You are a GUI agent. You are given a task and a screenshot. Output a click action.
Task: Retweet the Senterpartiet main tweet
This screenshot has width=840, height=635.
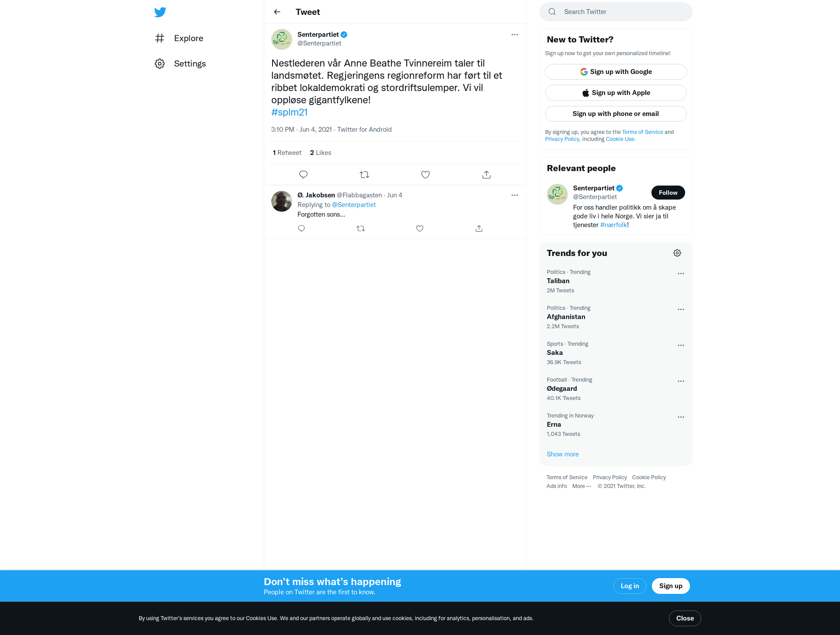click(364, 175)
